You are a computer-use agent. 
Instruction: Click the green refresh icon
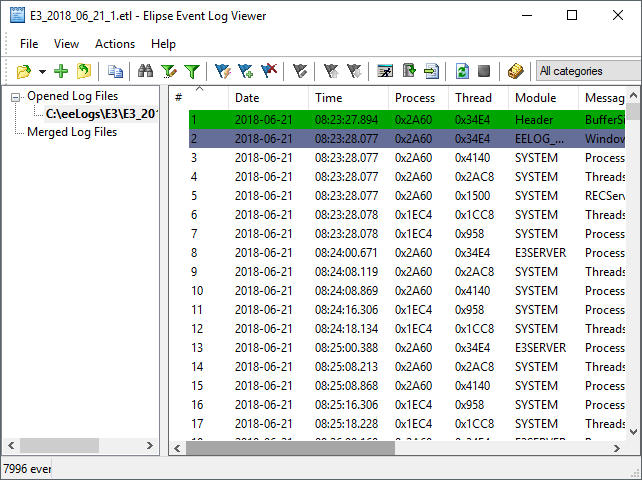tap(462, 71)
